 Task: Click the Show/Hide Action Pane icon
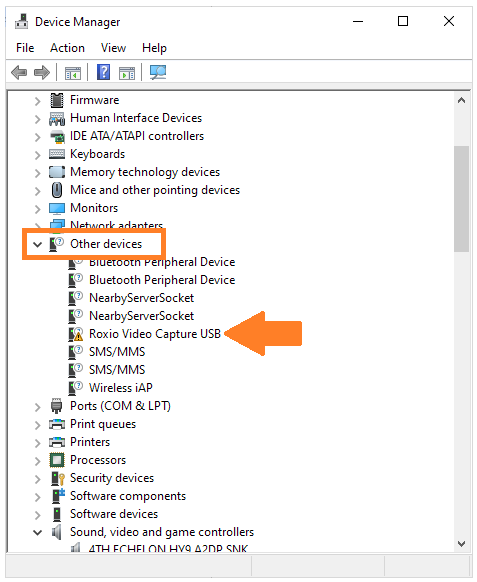pos(127,72)
